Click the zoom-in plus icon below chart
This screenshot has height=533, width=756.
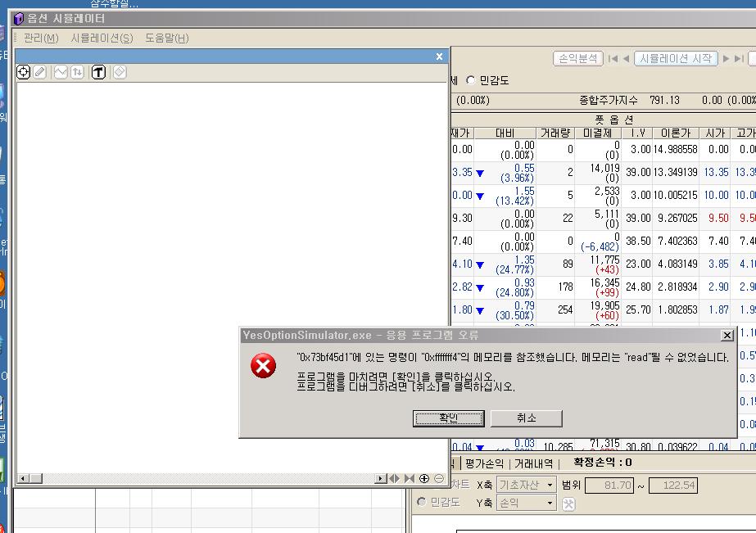click(x=424, y=478)
